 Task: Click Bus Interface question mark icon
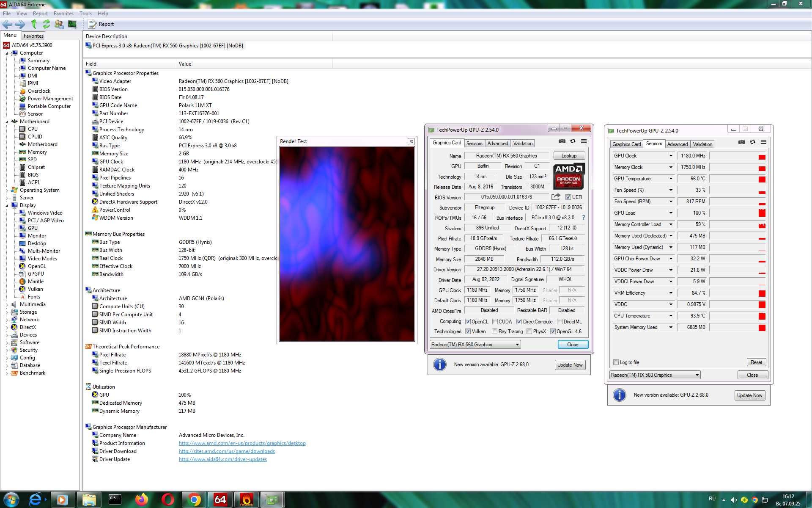click(x=584, y=218)
